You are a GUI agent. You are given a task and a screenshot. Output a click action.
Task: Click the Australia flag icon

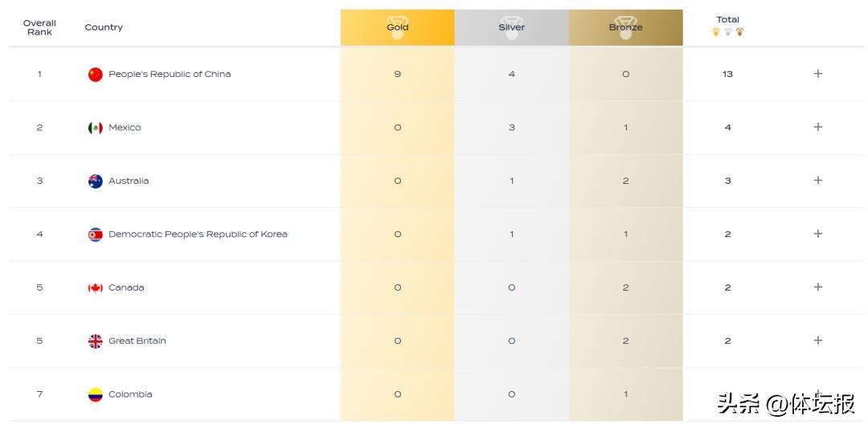pos(96,181)
